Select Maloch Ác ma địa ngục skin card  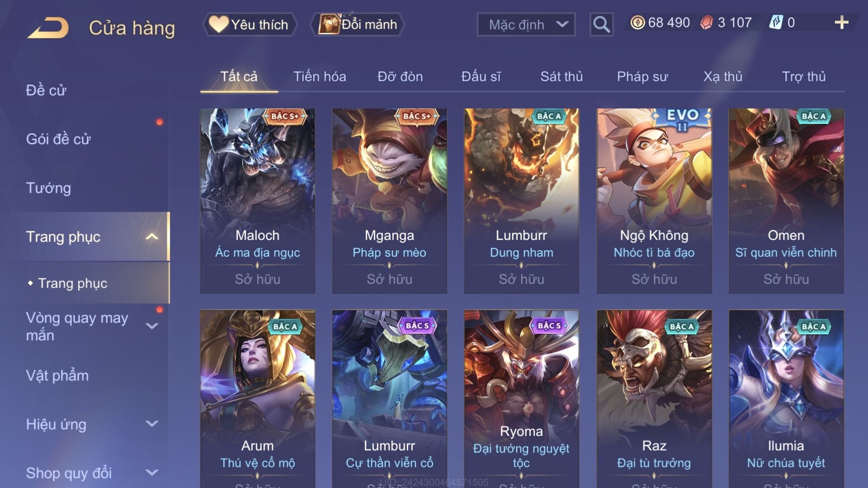257,201
